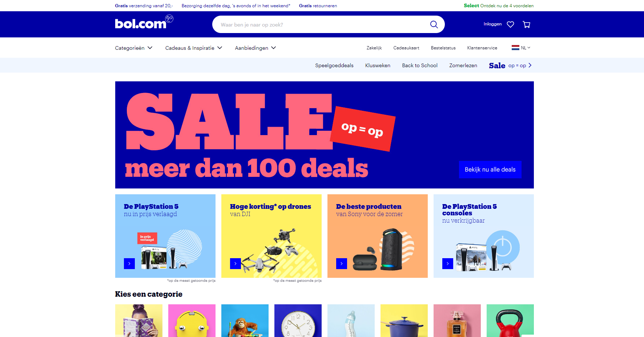
Task: Select the Back to School tab
Action: [x=420, y=65]
